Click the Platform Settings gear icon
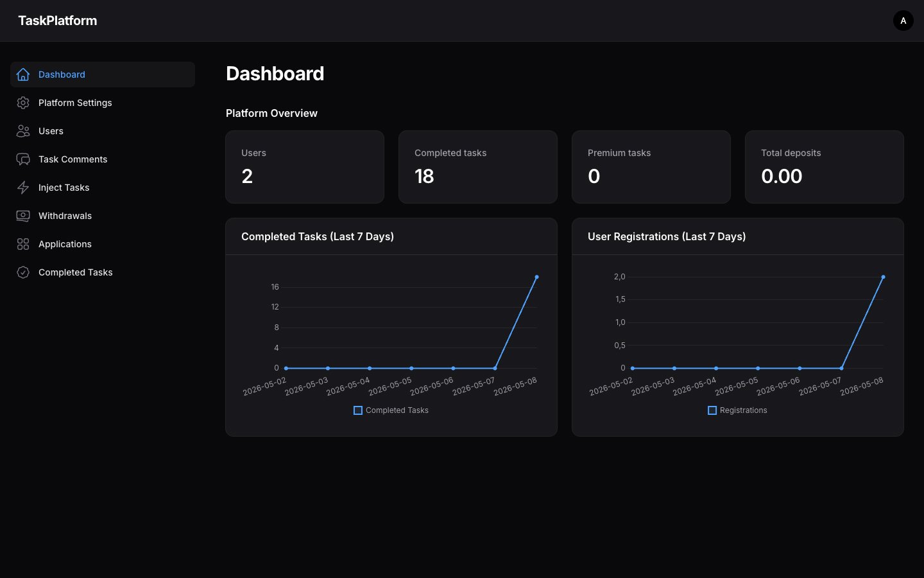924x578 pixels. (23, 103)
